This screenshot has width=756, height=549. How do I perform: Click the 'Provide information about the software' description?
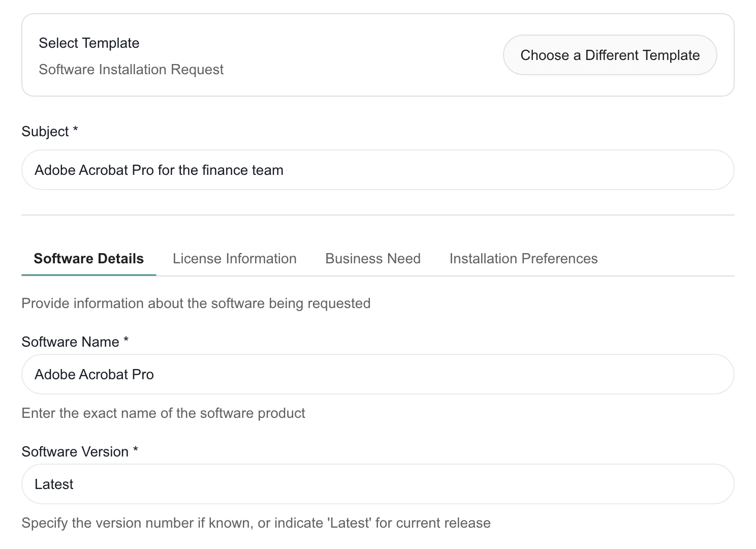(196, 303)
